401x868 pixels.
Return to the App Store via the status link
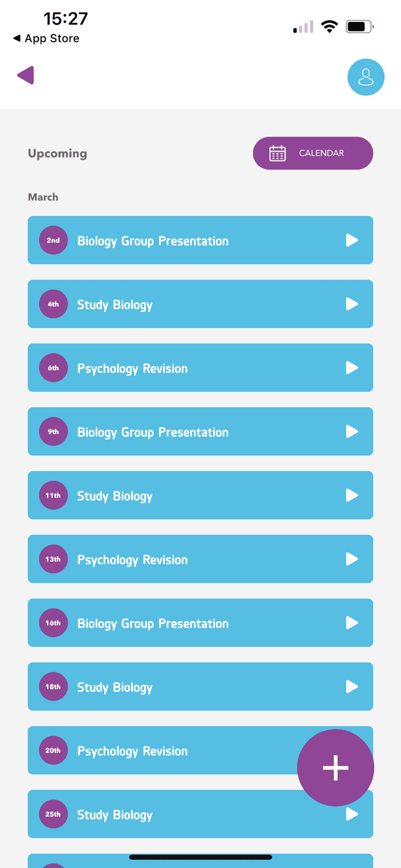pos(45,38)
